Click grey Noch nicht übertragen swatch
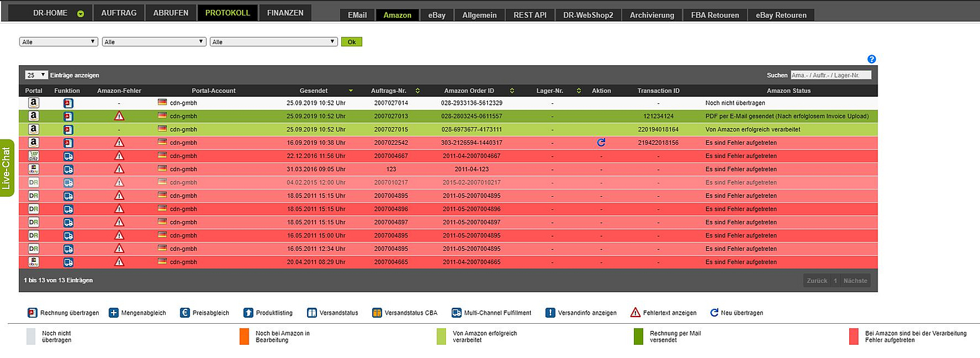The width and height of the screenshot is (980, 358). pyautogui.click(x=31, y=336)
